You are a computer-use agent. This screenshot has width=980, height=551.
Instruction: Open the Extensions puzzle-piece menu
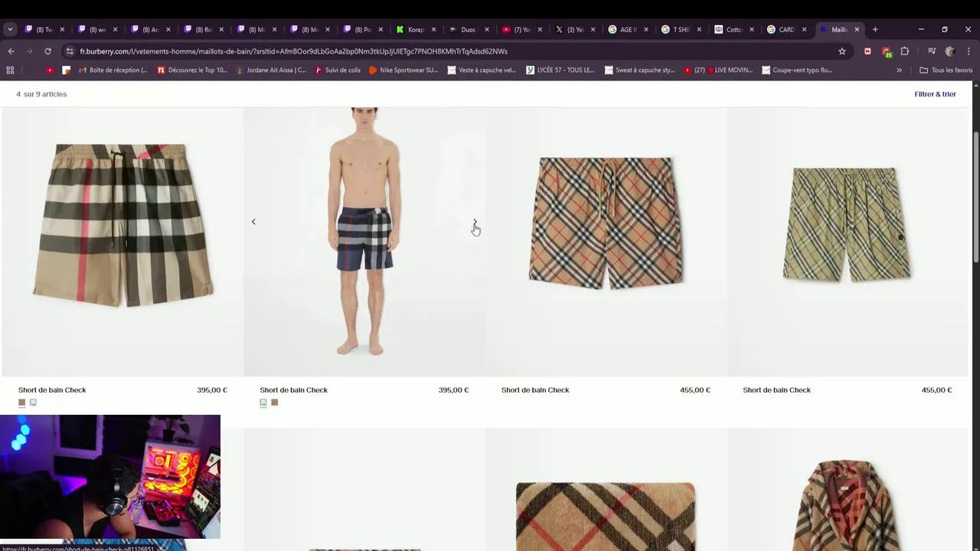(x=905, y=51)
